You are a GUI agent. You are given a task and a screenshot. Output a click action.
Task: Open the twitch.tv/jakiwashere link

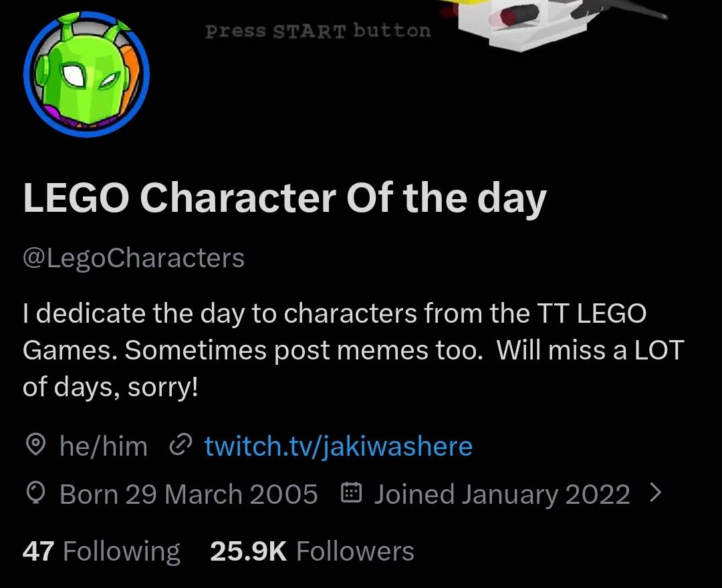click(338, 446)
